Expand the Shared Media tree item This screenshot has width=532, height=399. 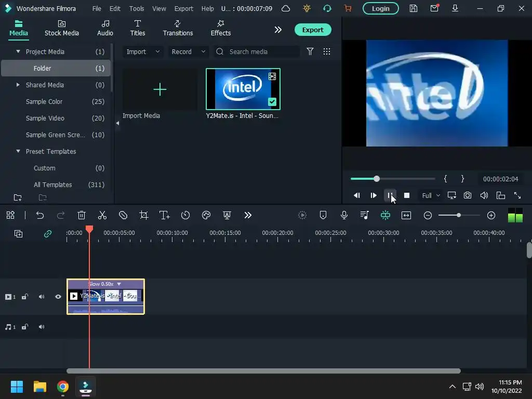coord(18,85)
